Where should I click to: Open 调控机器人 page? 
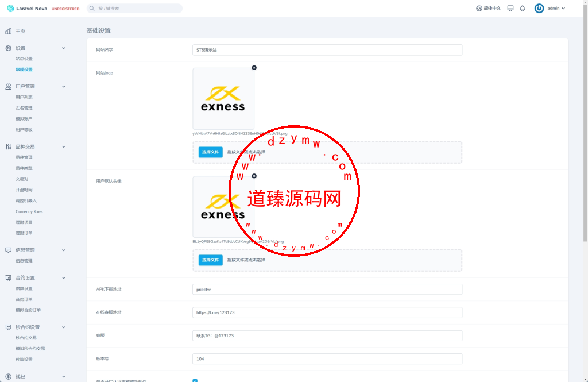click(26, 200)
